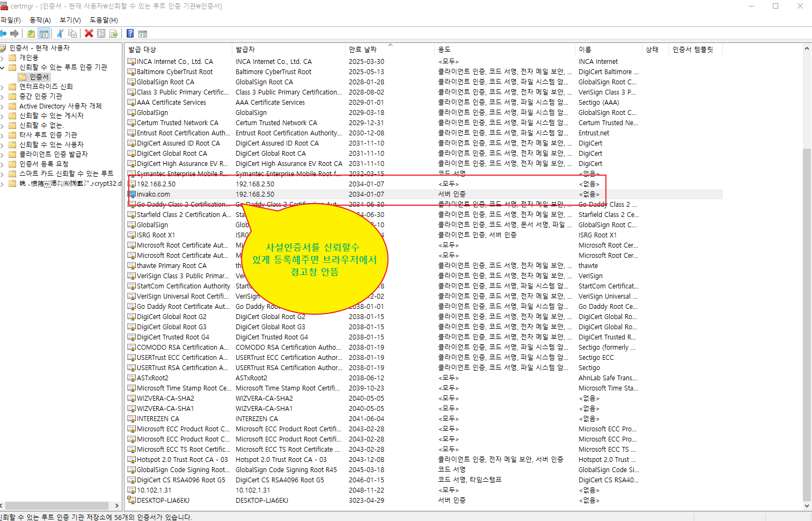The height and width of the screenshot is (521, 812).
Task: Sort by the 인증서 템플릿 column header
Action: [696, 49]
